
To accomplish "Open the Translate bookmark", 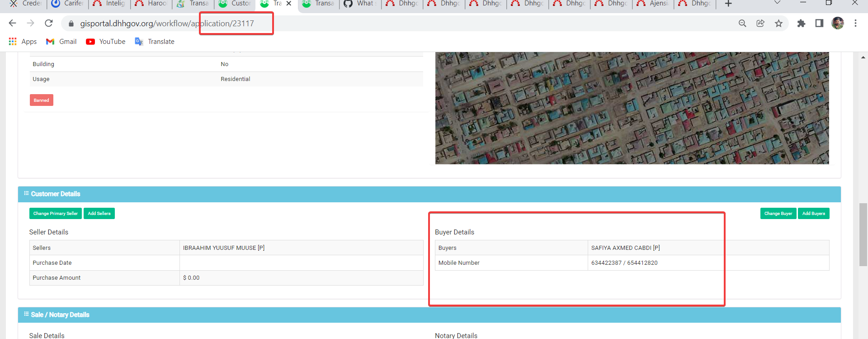I will pyautogui.click(x=155, y=42).
